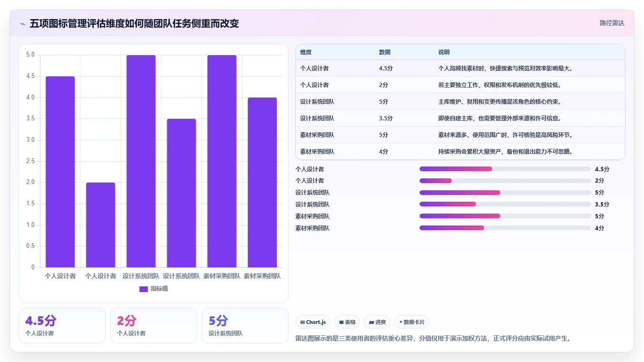Click the table row about 备份和退出能力
This screenshot has width=644, height=362.
pos(460,151)
